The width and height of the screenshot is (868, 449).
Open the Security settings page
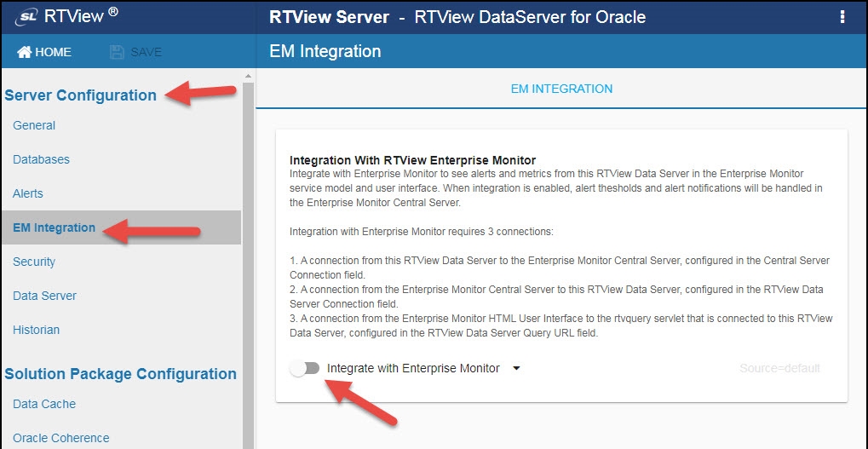point(34,262)
